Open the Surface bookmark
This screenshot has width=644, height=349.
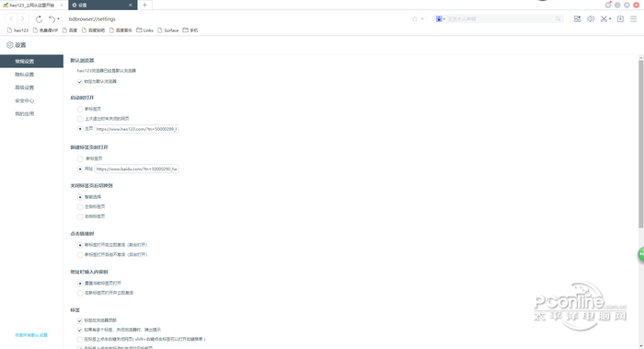point(168,30)
